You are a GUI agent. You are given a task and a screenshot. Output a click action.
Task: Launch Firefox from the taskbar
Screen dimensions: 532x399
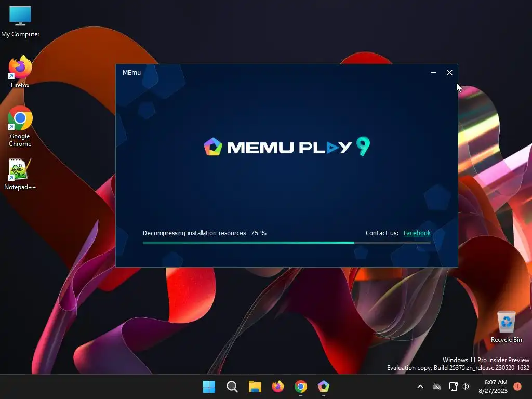(x=278, y=387)
